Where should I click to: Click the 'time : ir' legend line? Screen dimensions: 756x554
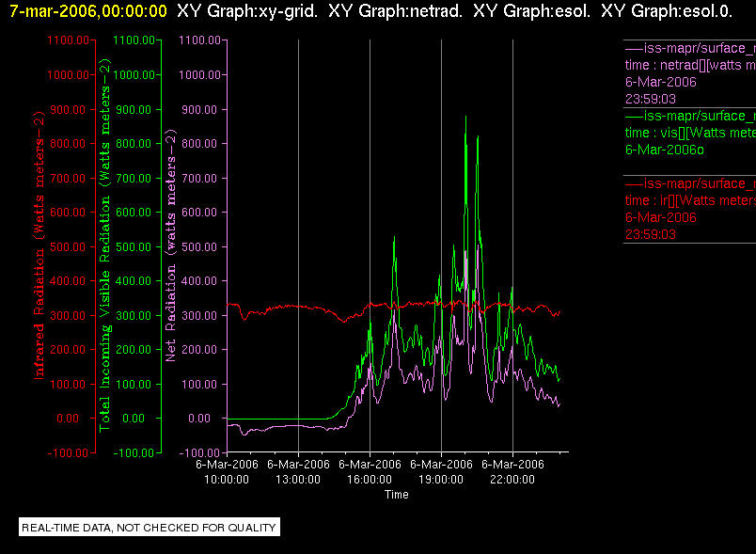coord(690,200)
